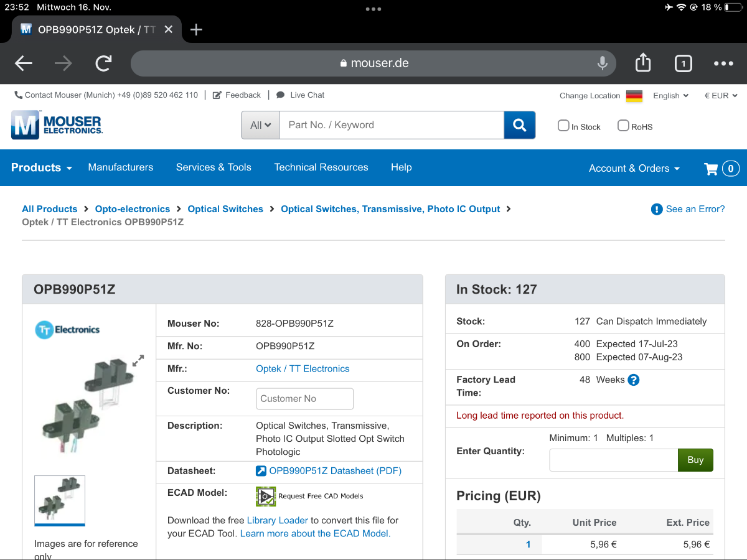Expand the Products menu
Image resolution: width=747 pixels, height=560 pixels.
(x=42, y=167)
